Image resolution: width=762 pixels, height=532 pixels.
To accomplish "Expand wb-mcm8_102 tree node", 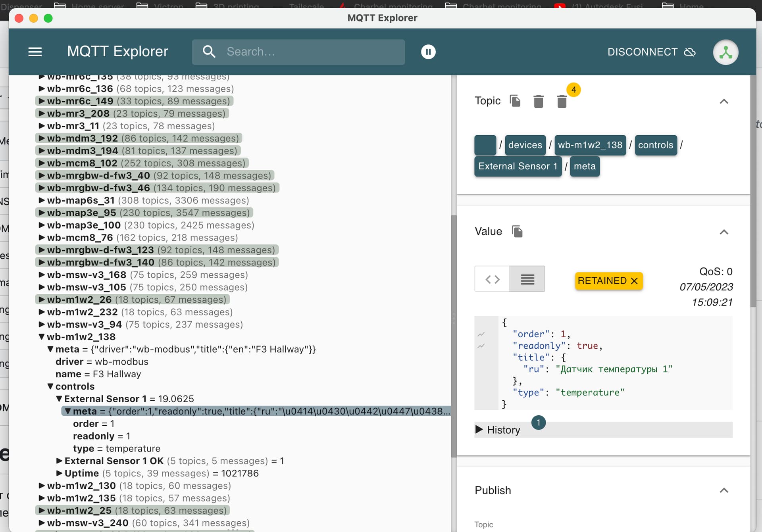I will pyautogui.click(x=41, y=163).
